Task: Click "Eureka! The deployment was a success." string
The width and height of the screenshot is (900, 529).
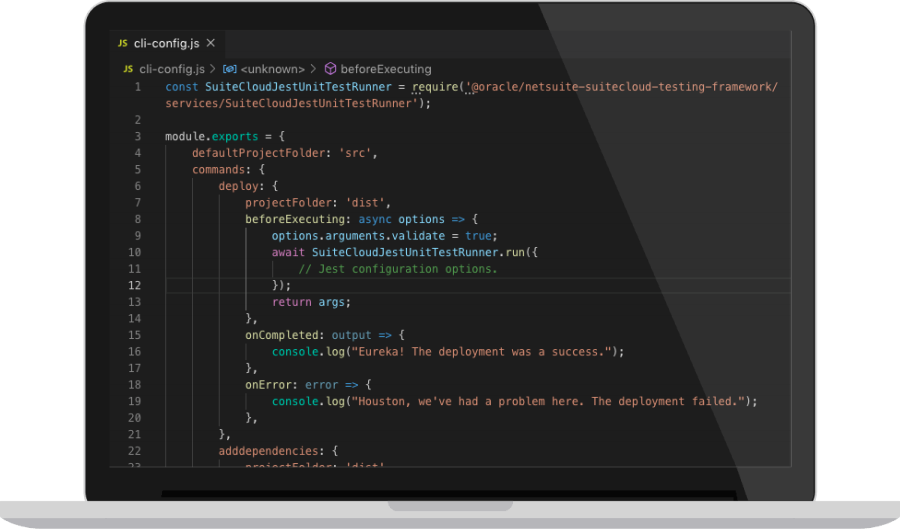Action: pos(482,352)
